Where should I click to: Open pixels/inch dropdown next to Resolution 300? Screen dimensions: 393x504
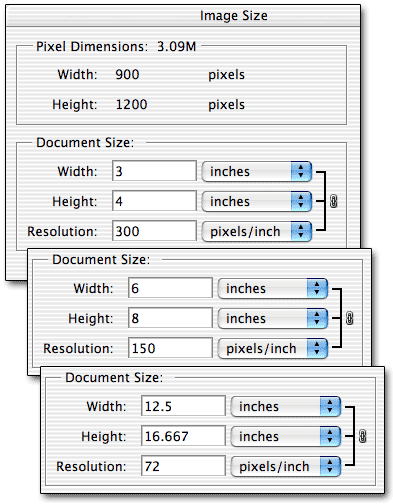[x=257, y=231]
